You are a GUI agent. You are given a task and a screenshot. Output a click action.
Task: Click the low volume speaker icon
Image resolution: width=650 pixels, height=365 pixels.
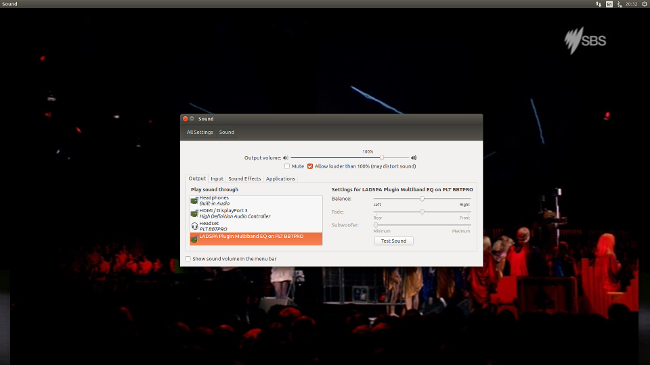pyautogui.click(x=286, y=158)
